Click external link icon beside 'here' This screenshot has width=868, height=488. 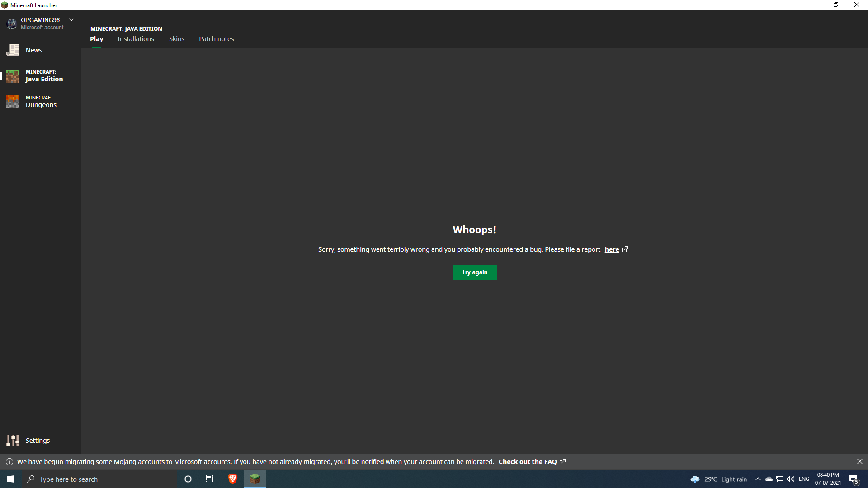pos(625,249)
